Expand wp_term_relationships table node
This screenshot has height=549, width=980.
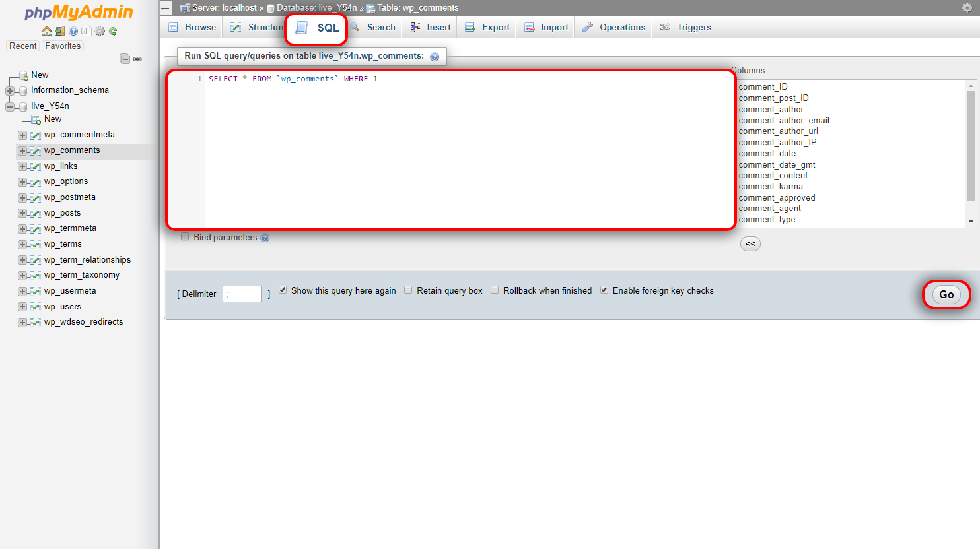click(22, 260)
